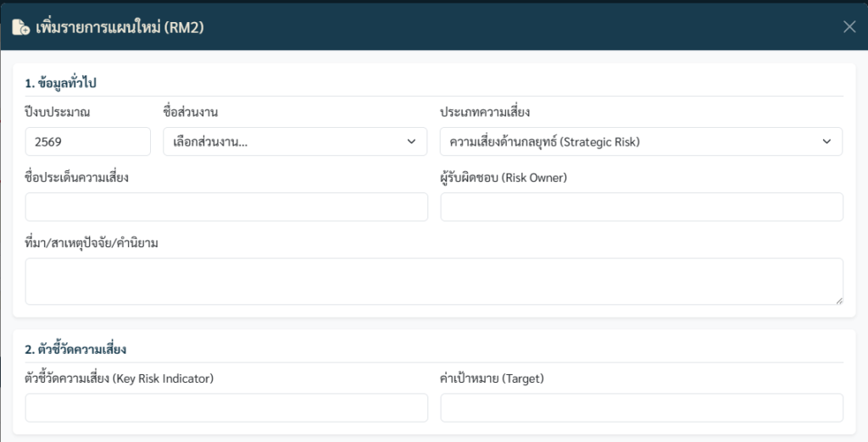Click the ปีงบประมาณ field showing 2569
868x442 pixels.
pyautogui.click(x=87, y=141)
